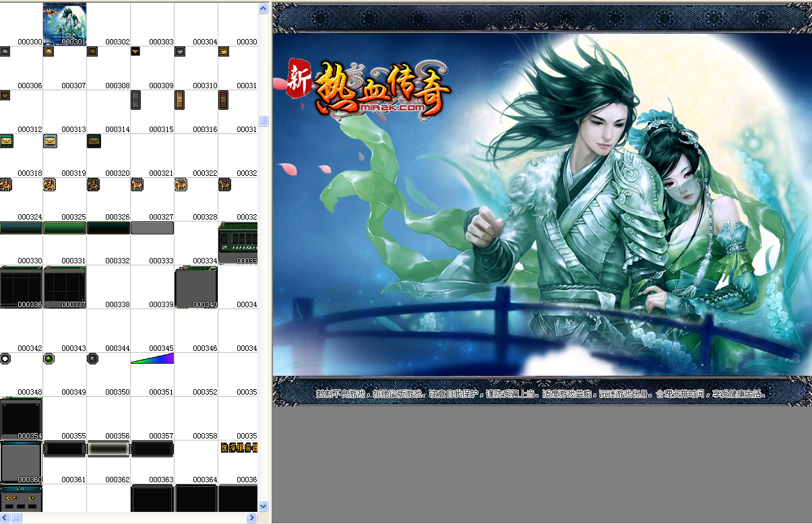Select the gray framed panel thumbnail 000340
The width and height of the screenshot is (812, 524).
point(196,287)
